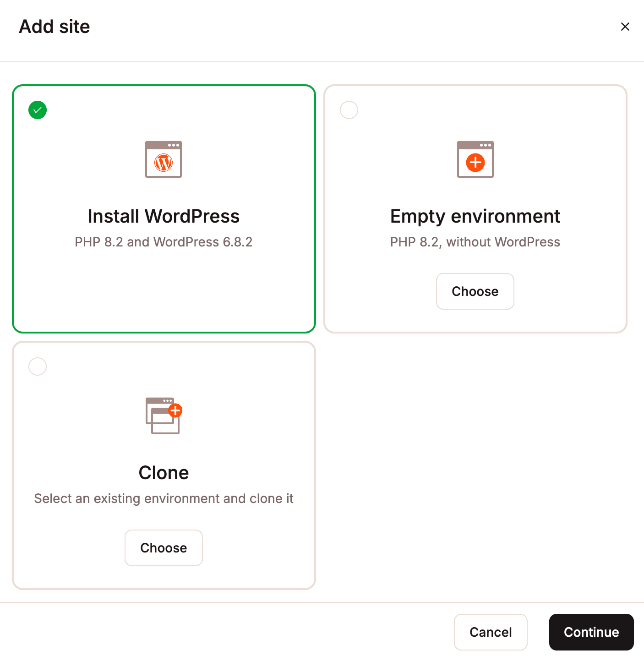644x656 pixels.
Task: Click the Add site dialog title
Action: click(x=54, y=26)
